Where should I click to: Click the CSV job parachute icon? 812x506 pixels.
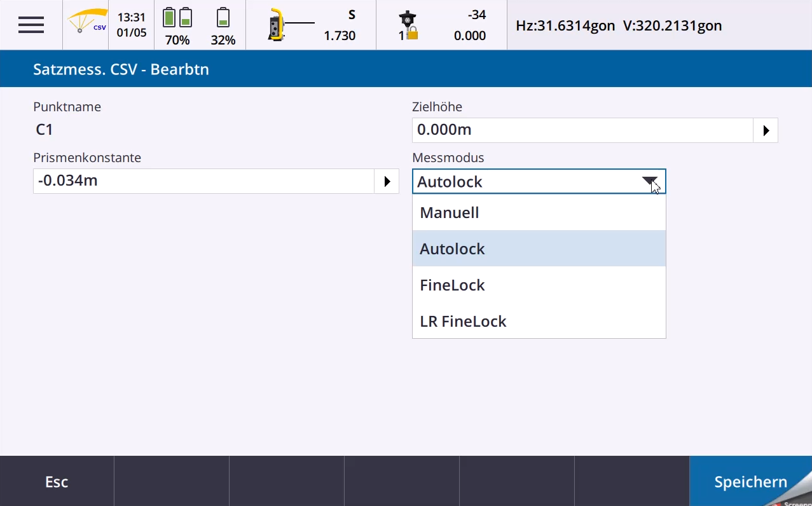86,24
